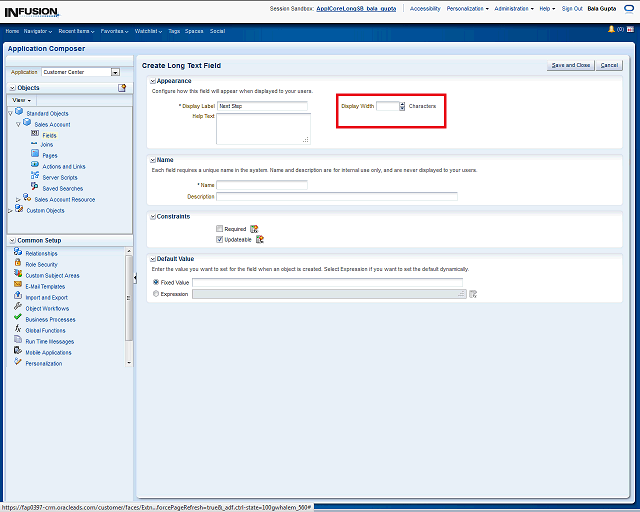Click the new object icon in Objects header
The image size is (640, 512).
(122, 88)
